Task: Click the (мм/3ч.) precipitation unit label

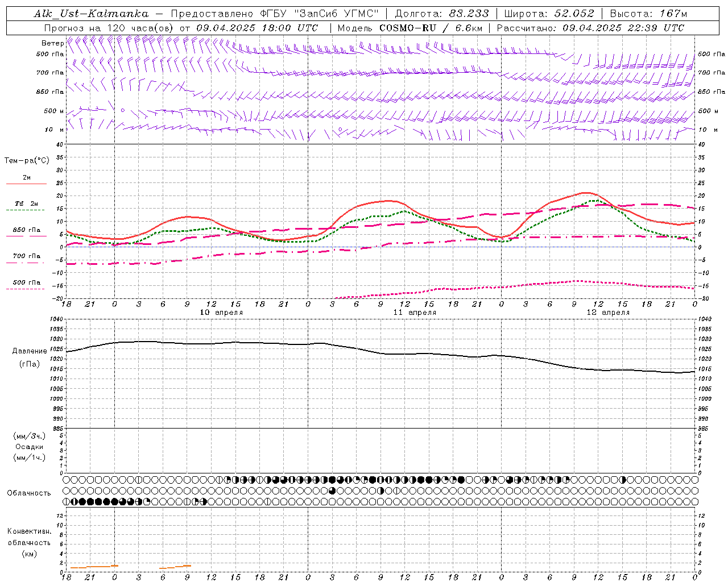Action: 30,436
